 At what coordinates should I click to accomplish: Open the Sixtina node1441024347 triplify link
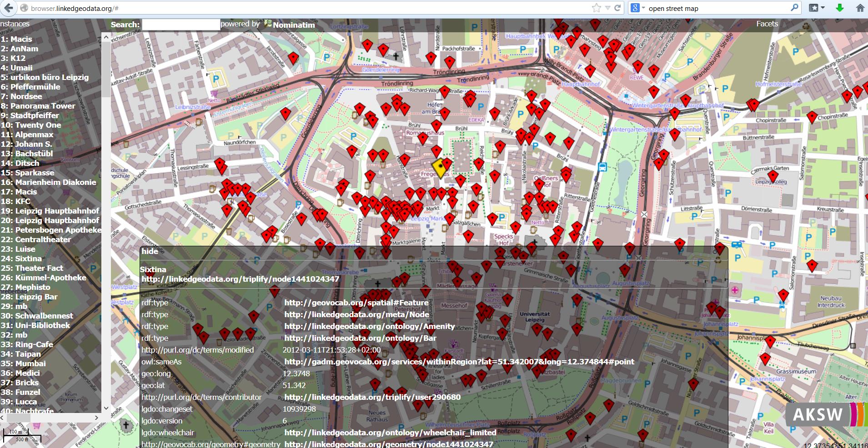click(x=240, y=279)
